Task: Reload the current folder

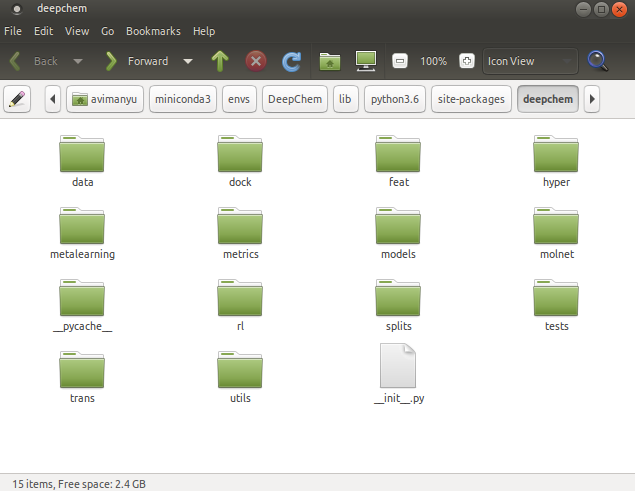Action: 292,61
